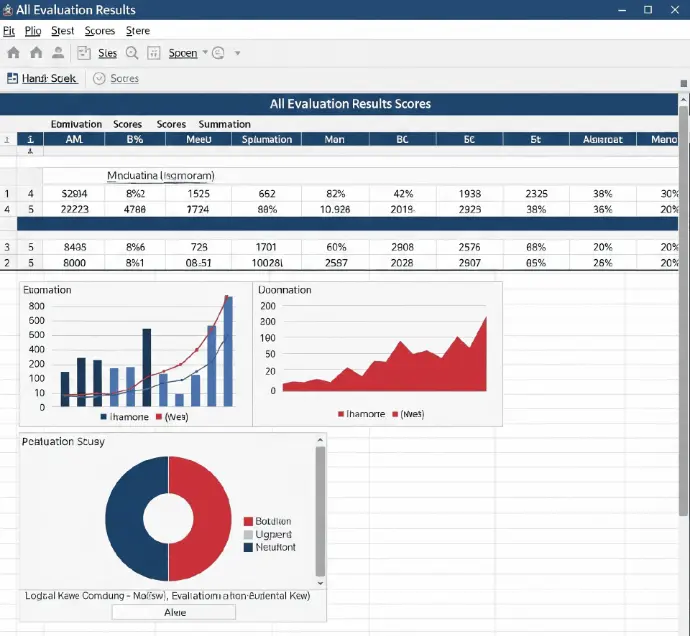Image resolution: width=690 pixels, height=636 pixels.
Task: Click the main vertical scrollbar on right
Action: coord(683,300)
